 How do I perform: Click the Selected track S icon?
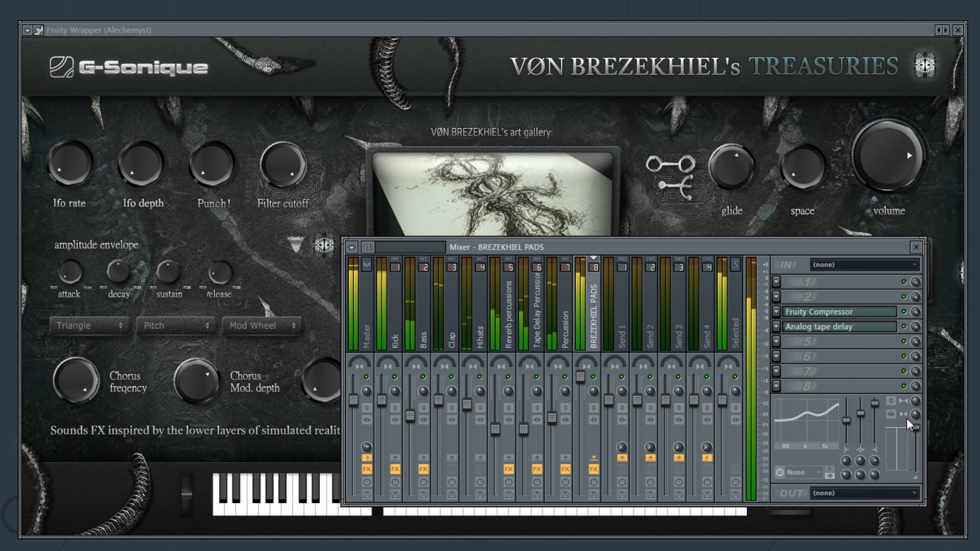735,265
